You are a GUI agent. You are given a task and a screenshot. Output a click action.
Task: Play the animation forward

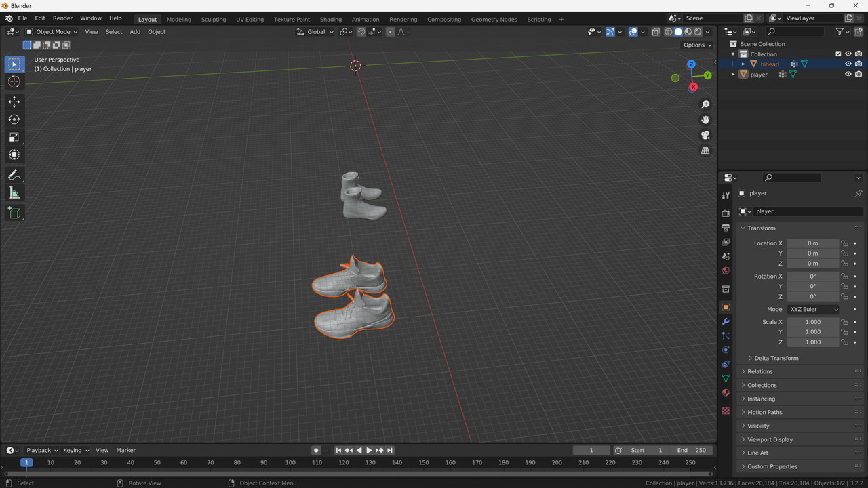coord(369,450)
